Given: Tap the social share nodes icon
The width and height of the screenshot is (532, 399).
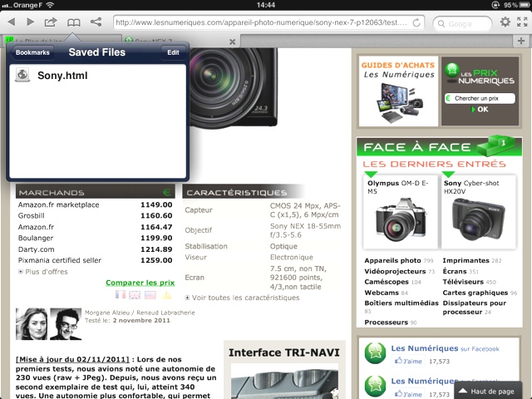Looking at the screenshot, I should 96,22.
